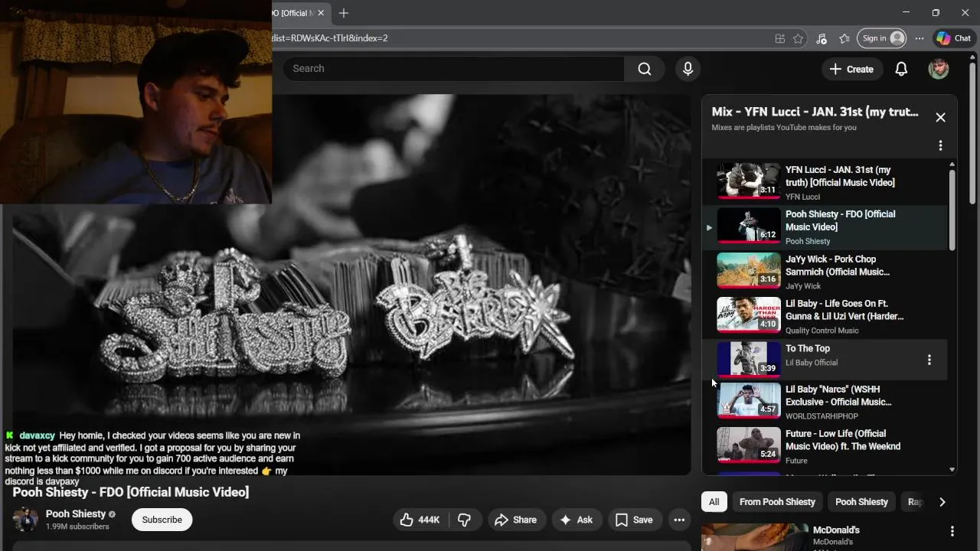Close the Mix playlist panel
Image resolution: width=980 pixels, height=551 pixels.
[940, 117]
